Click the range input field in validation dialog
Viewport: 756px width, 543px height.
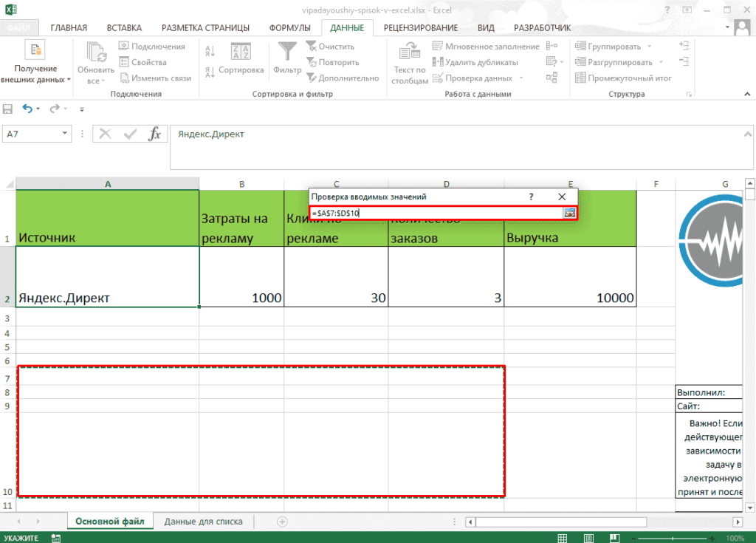pos(436,213)
